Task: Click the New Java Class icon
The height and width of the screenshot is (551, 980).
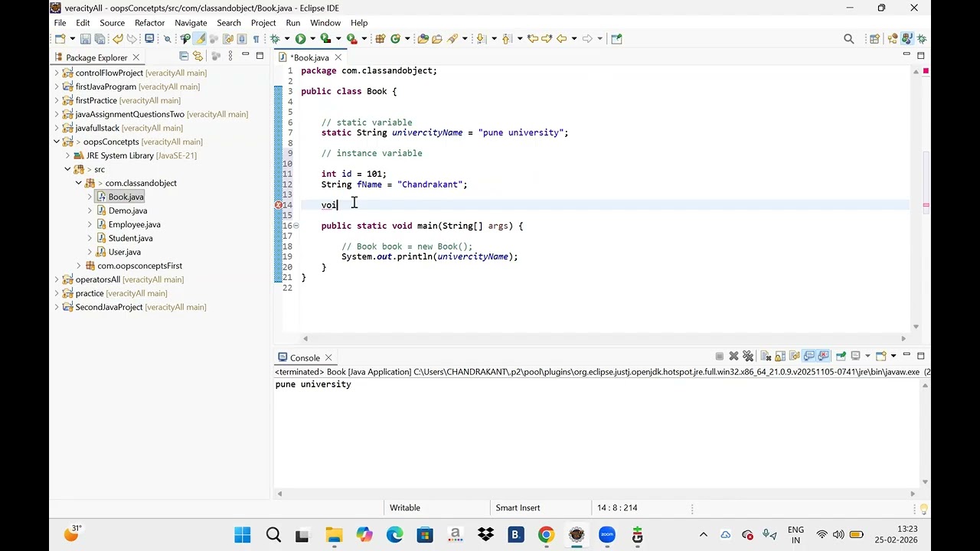Action: (x=395, y=38)
